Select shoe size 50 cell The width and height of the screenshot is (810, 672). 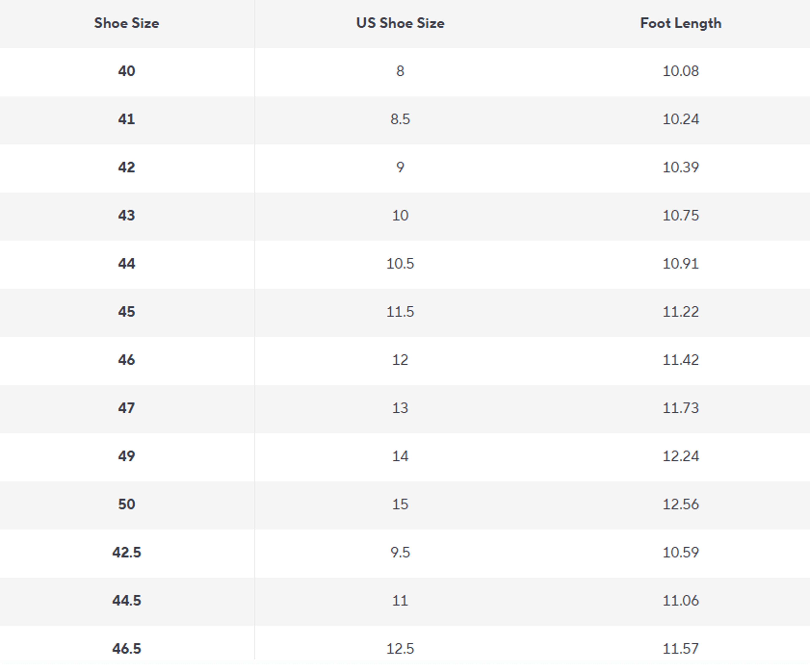(127, 504)
